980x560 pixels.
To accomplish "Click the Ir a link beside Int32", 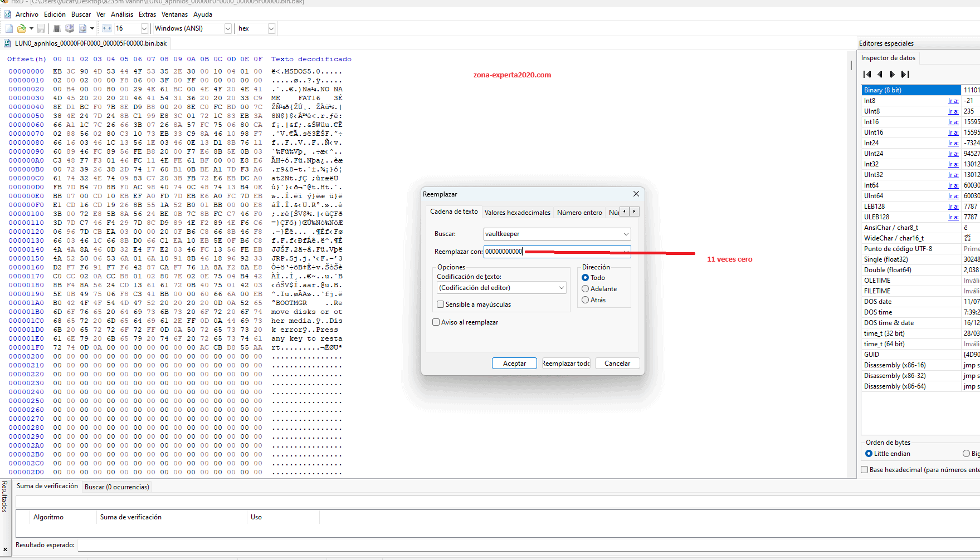I will click(x=953, y=164).
